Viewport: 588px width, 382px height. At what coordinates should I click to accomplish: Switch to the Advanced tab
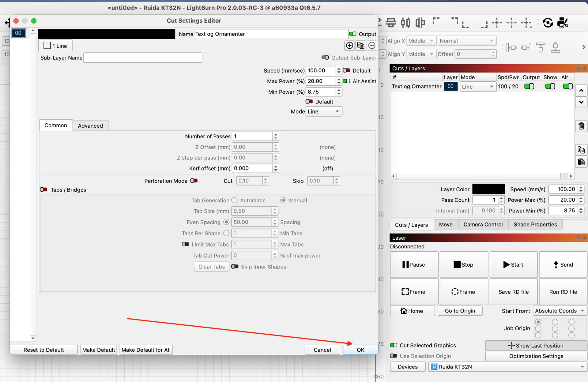tap(90, 125)
